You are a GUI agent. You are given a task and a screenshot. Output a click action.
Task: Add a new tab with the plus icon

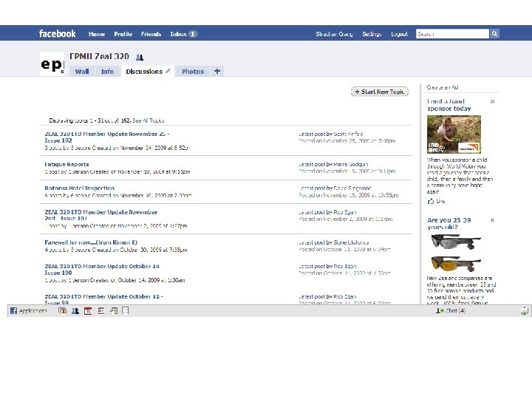(x=217, y=71)
